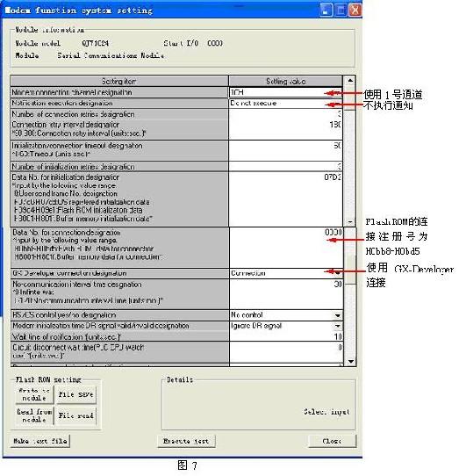Open the Notification execution designation dropdown
This screenshot has width=459, height=476.
(x=337, y=104)
